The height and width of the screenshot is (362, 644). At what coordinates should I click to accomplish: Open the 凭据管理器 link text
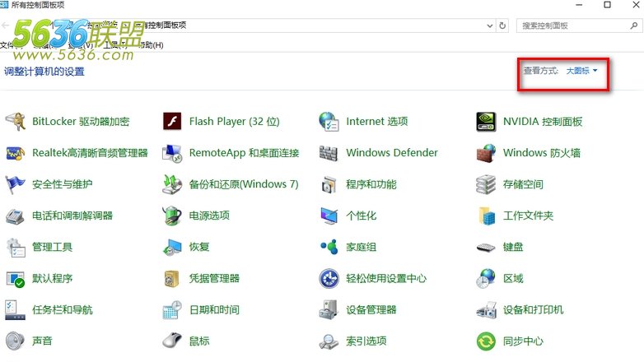214,278
